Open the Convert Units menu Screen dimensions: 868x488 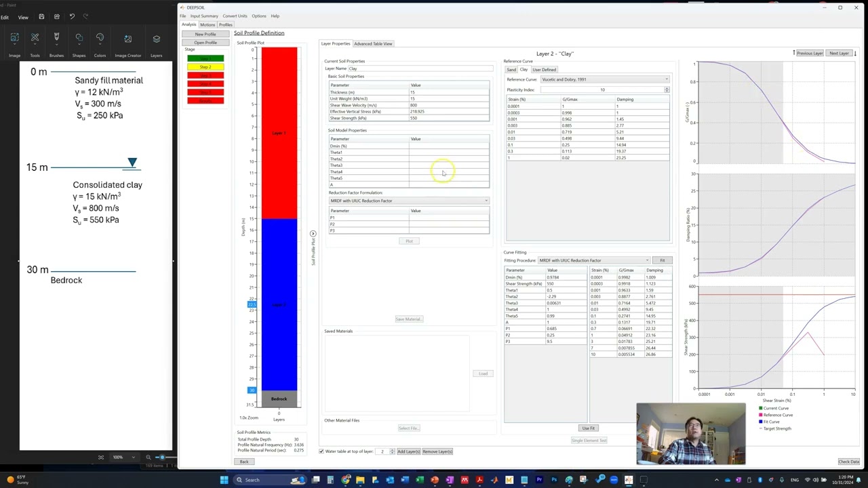click(x=235, y=16)
